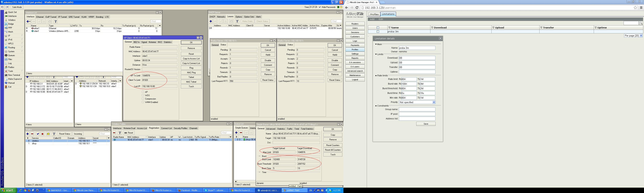Open Per page dropdown in User Manager
The height and width of the screenshot is (193, 644).
click(641, 36)
